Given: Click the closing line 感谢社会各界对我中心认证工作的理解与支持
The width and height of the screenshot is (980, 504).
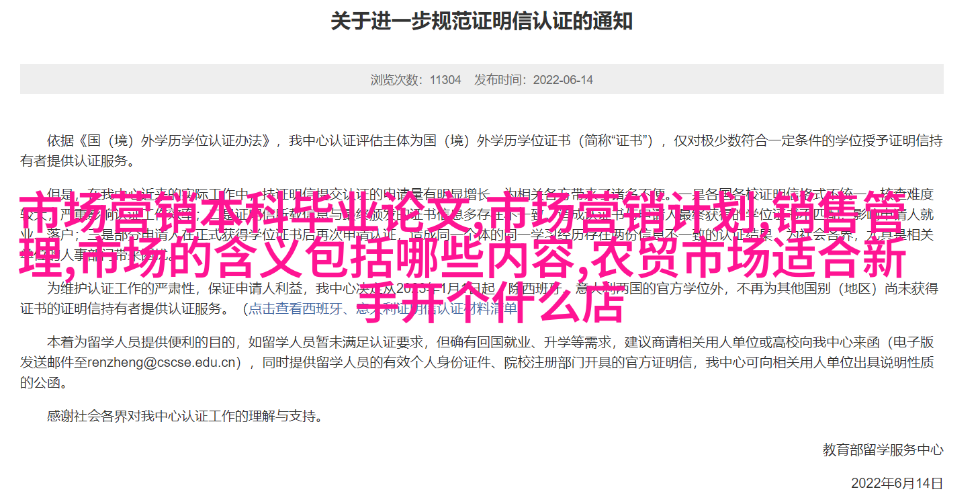Looking at the screenshot, I should coord(185,416).
